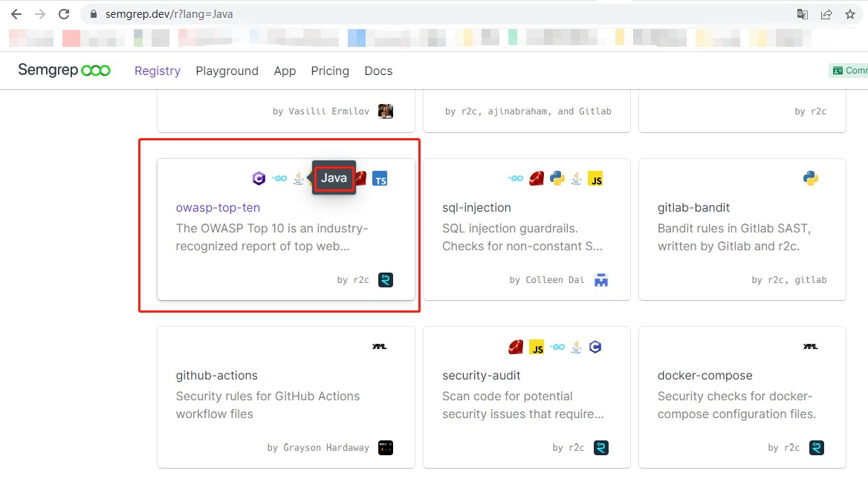
Task: Open the sql-injection ruleset
Action: (476, 207)
